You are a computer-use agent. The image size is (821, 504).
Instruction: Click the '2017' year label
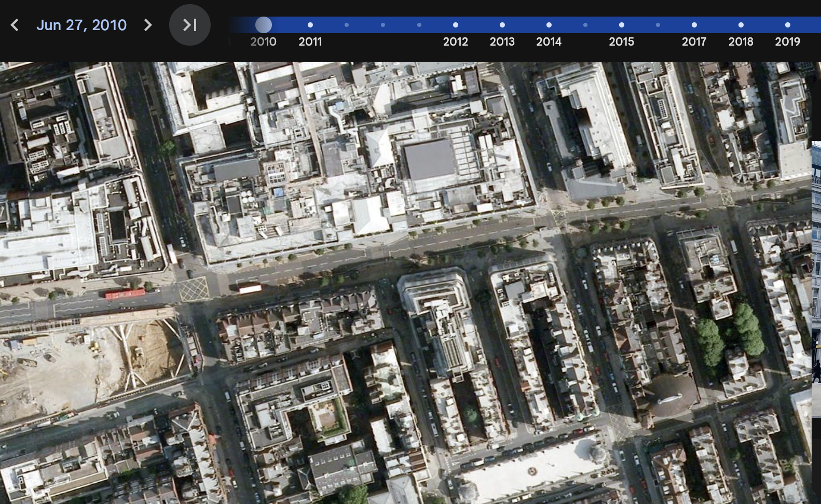point(694,41)
